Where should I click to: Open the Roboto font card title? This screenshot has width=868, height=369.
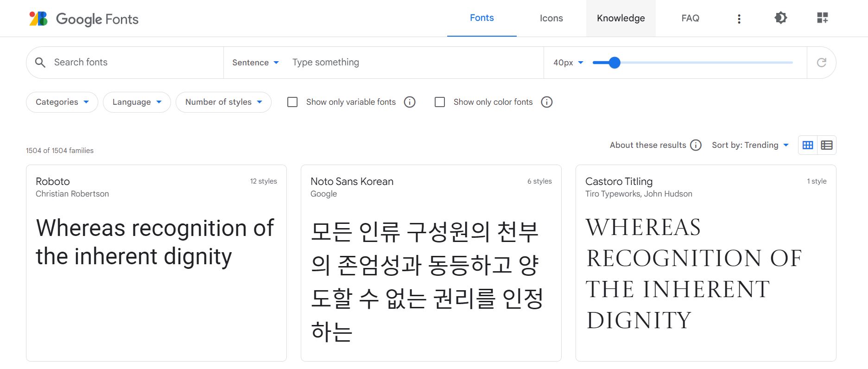point(53,181)
